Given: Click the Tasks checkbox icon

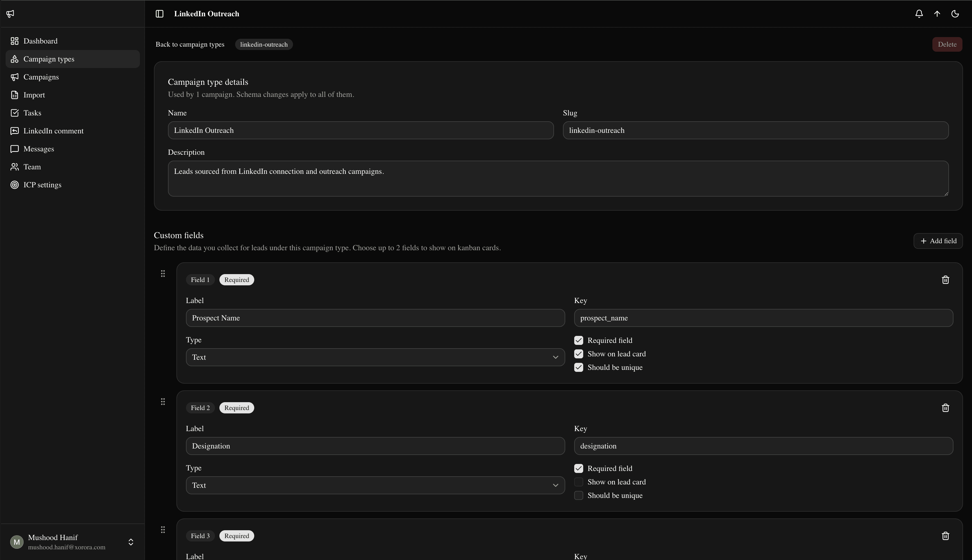Looking at the screenshot, I should click(x=15, y=113).
